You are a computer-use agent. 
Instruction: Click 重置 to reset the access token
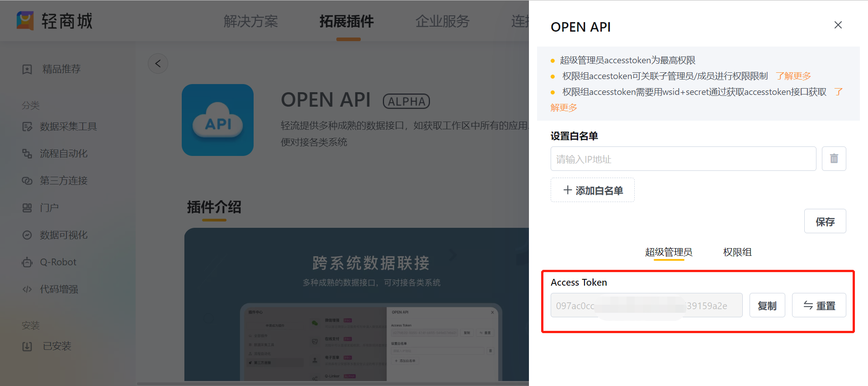[x=819, y=306]
